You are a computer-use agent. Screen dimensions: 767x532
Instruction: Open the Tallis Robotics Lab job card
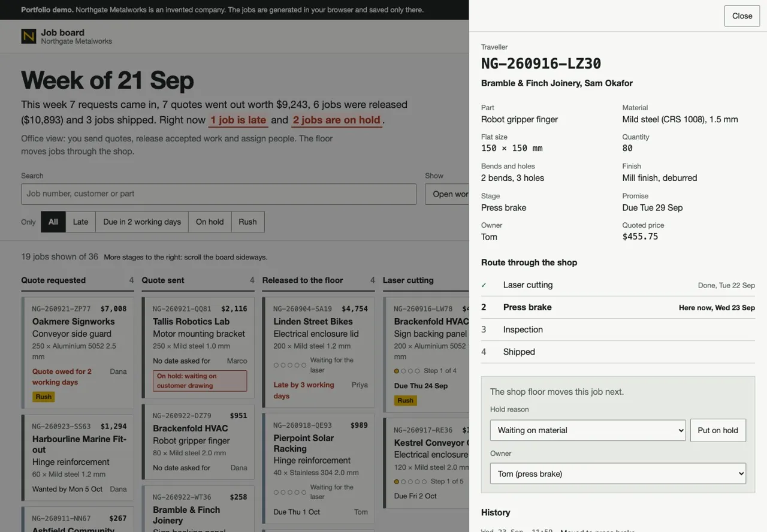198,347
